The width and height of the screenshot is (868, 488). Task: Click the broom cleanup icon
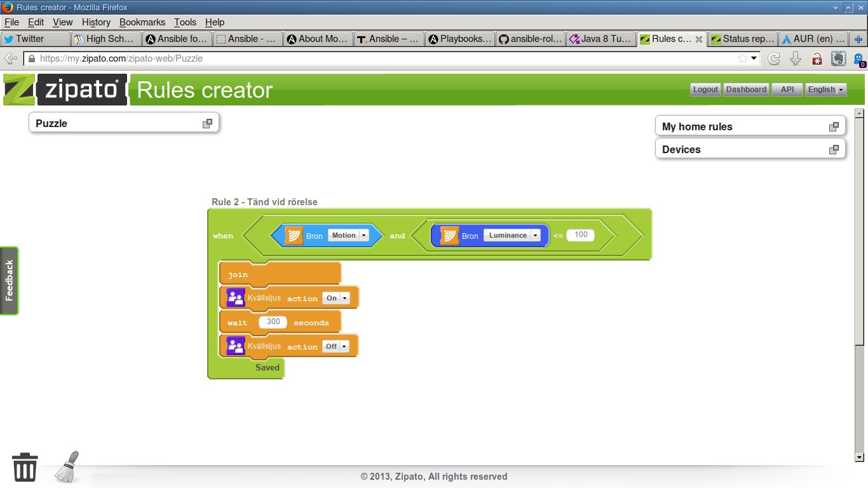point(67,467)
